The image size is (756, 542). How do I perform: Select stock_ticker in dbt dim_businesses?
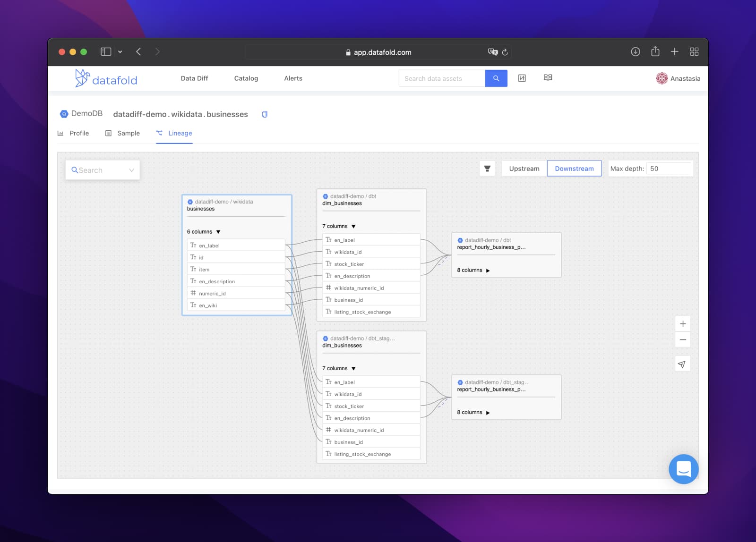pyautogui.click(x=371, y=264)
